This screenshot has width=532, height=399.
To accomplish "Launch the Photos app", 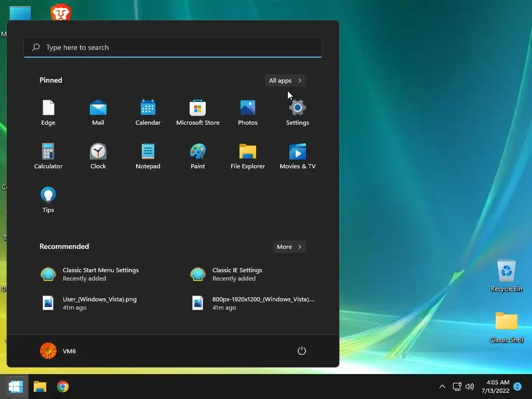I will click(248, 113).
